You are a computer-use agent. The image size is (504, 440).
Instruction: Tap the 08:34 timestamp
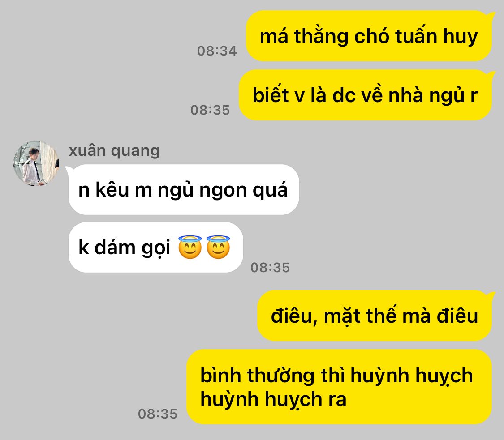[217, 51]
